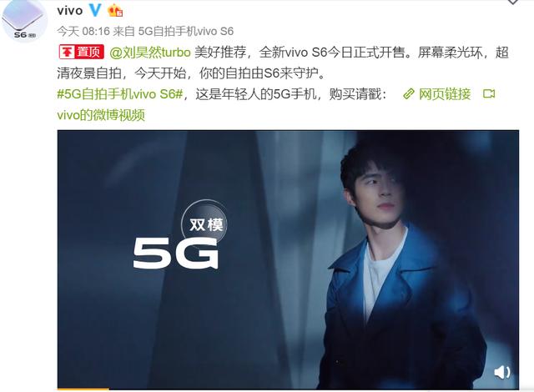534x392 pixels.
Task: Seek using the orange video progress bar
Action: [x=83, y=389]
